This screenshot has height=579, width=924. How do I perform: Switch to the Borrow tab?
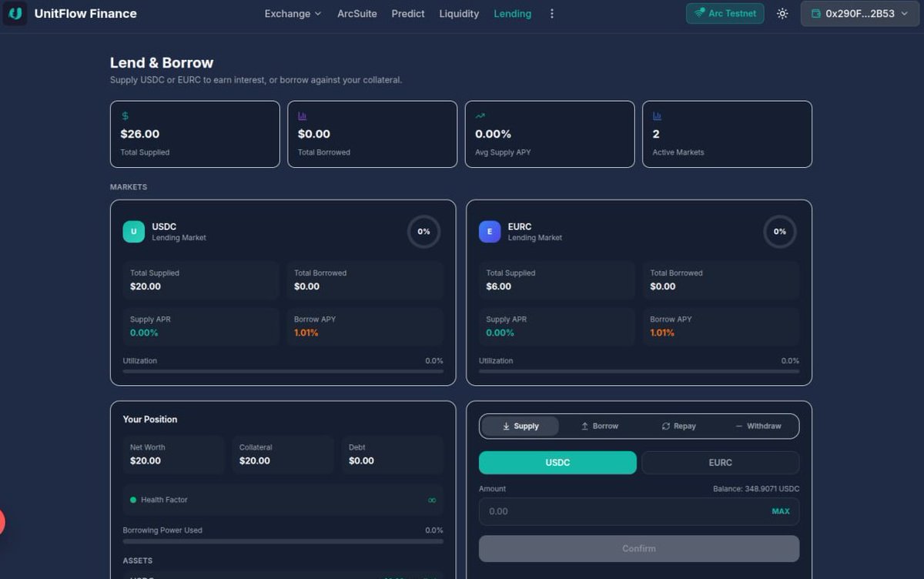click(x=599, y=426)
